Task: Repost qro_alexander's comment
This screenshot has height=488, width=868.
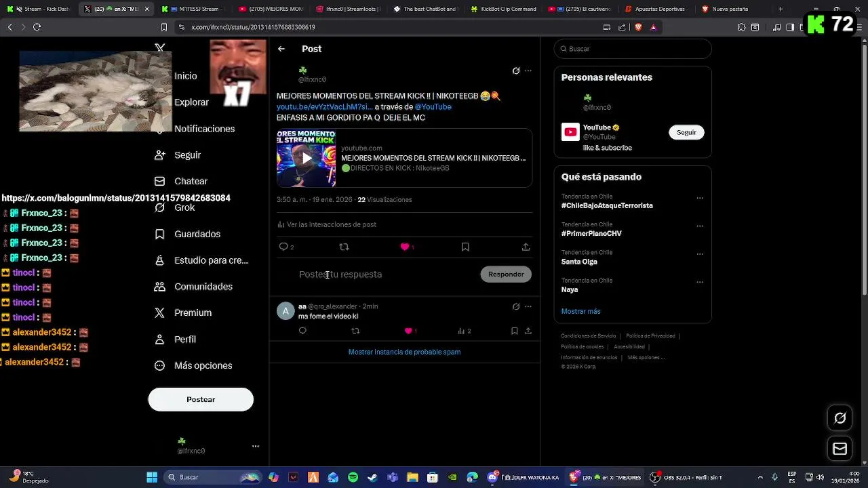Action: [x=355, y=331]
